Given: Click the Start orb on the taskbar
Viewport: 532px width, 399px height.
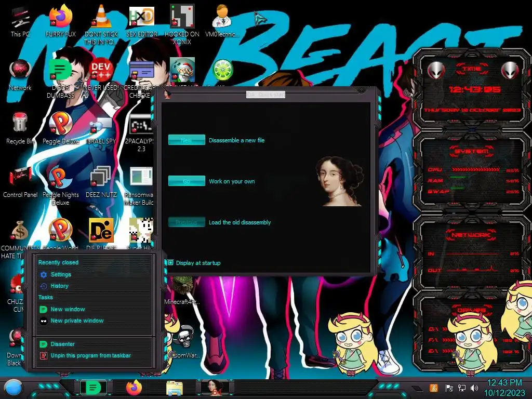Looking at the screenshot, I should pyautogui.click(x=14, y=388).
